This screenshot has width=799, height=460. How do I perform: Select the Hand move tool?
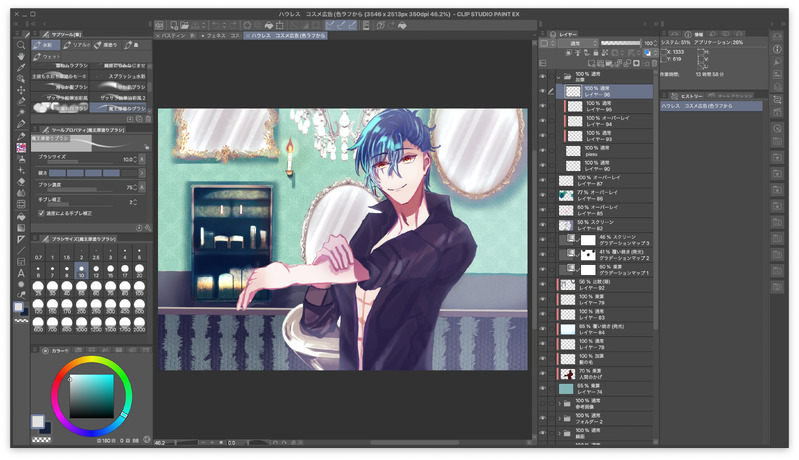21,56
